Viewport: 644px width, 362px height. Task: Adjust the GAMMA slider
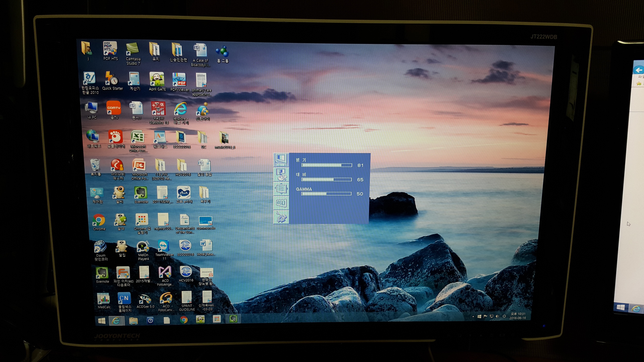coord(326,194)
